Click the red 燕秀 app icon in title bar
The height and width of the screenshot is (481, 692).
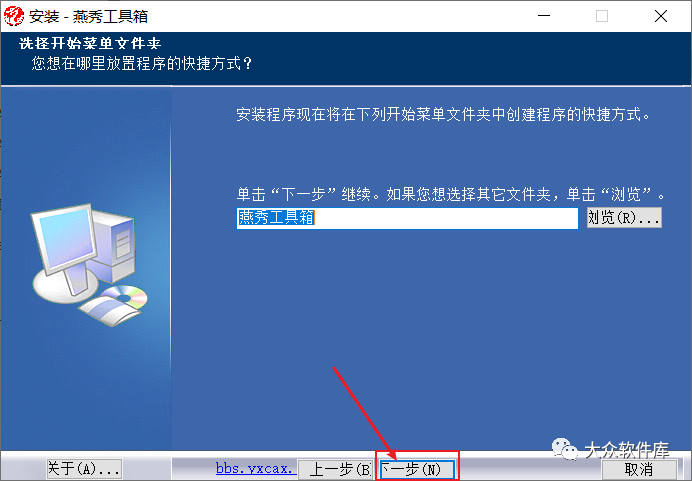click(x=13, y=16)
